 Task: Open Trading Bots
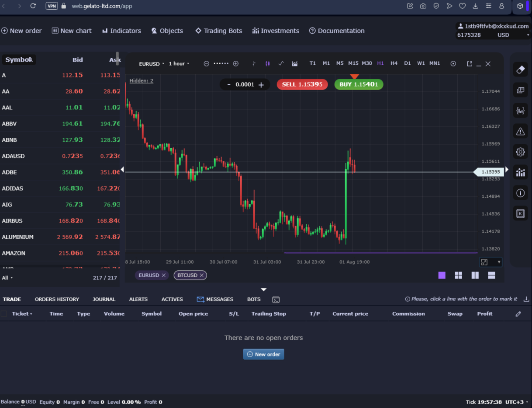[218, 31]
